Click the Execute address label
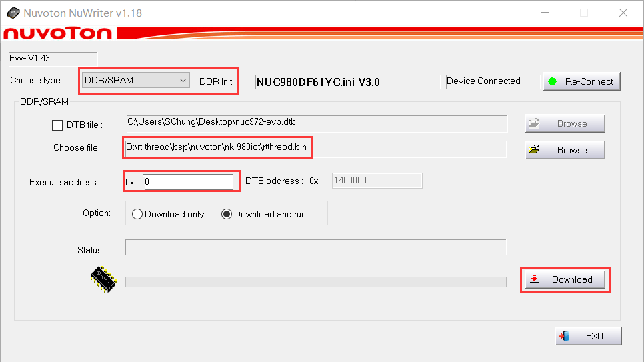This screenshot has height=362, width=644. pyautogui.click(x=65, y=182)
